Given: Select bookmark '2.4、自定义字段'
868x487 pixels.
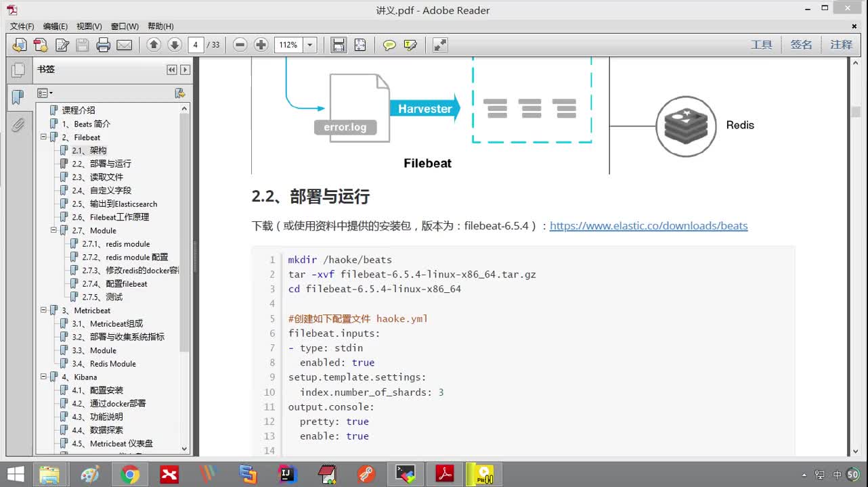Looking at the screenshot, I should [102, 191].
